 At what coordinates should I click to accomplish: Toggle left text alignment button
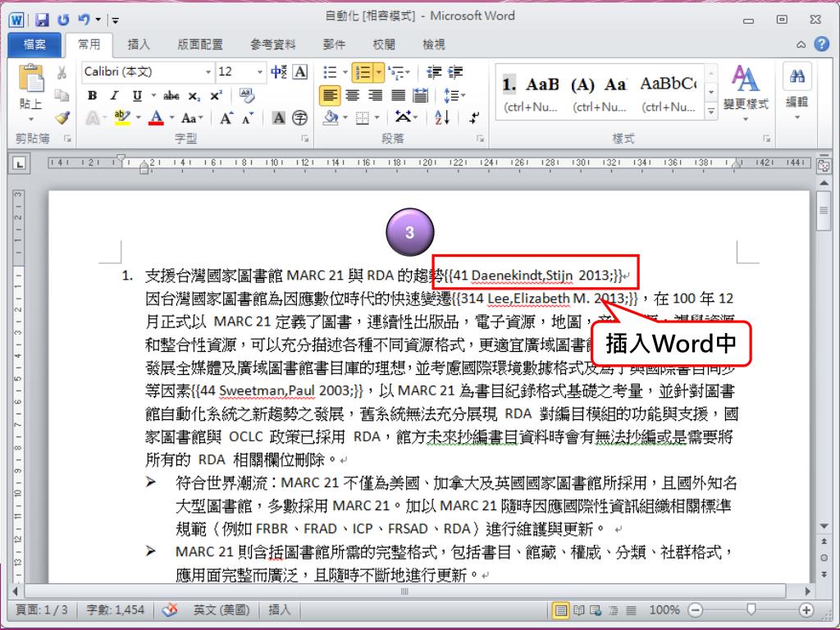point(330,96)
